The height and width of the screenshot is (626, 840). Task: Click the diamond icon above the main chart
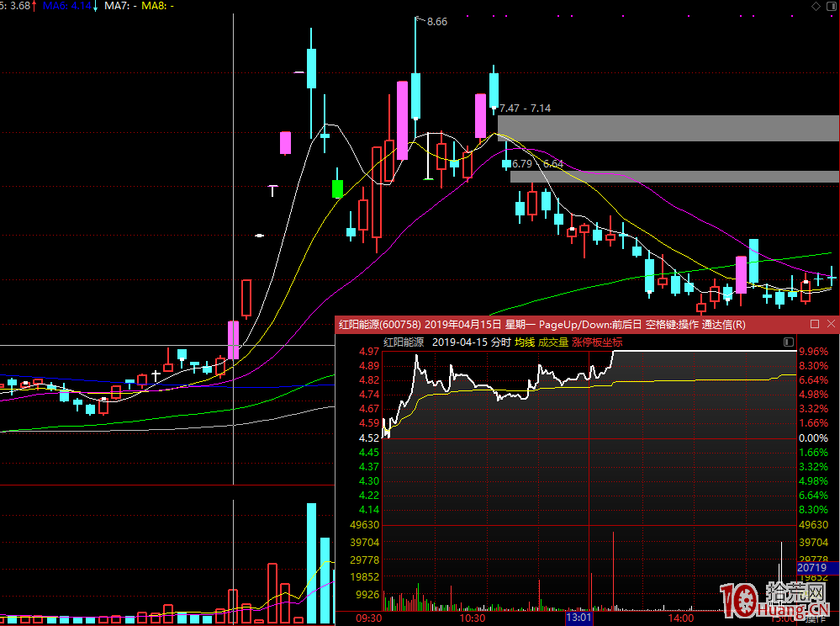point(816,6)
